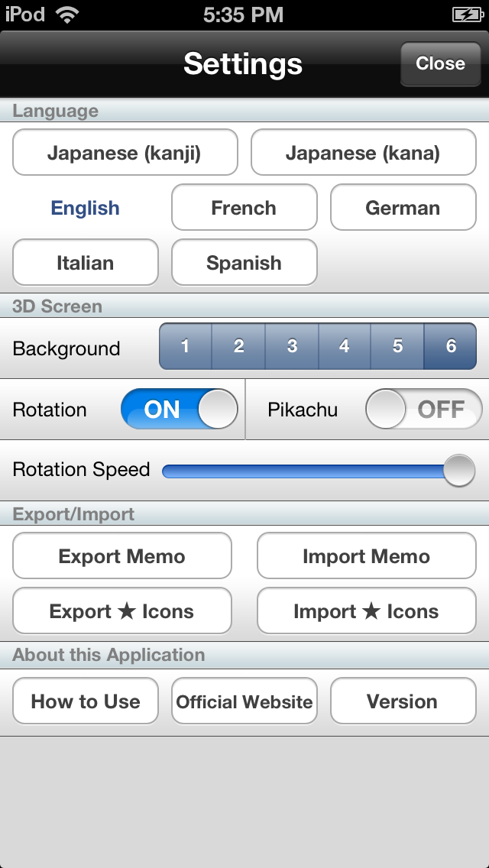Image resolution: width=489 pixels, height=868 pixels.
Task: Set language to German
Action: coord(403,208)
